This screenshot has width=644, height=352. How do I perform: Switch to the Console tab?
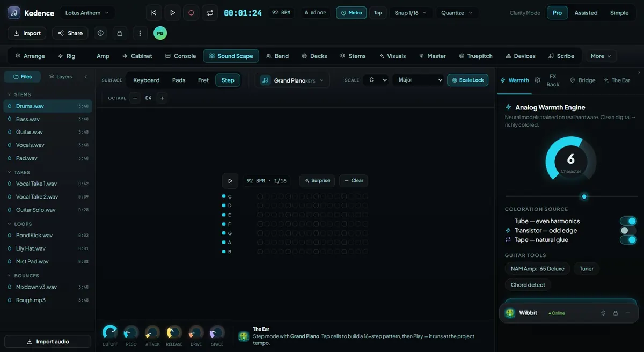(180, 56)
